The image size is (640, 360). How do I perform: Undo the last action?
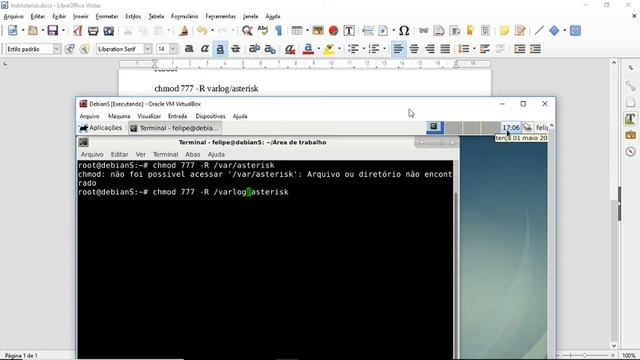[x=202, y=31]
